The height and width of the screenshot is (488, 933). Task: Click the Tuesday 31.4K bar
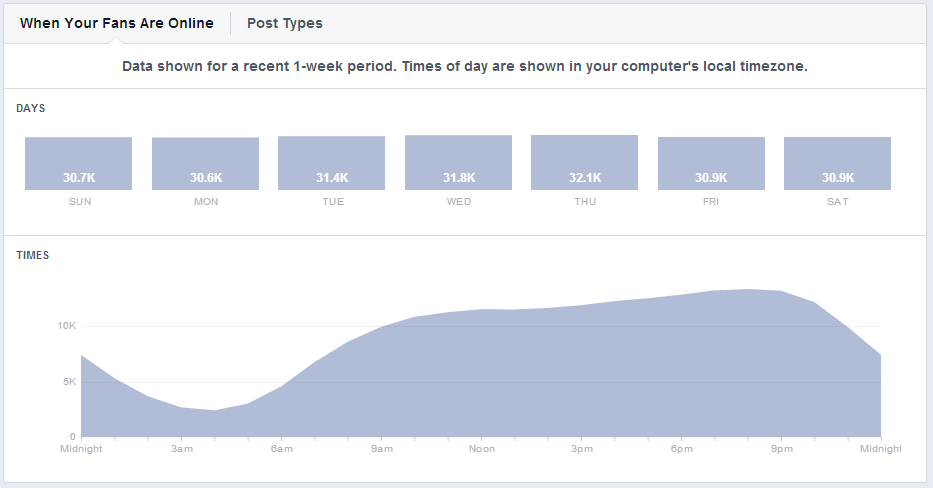(x=331, y=163)
